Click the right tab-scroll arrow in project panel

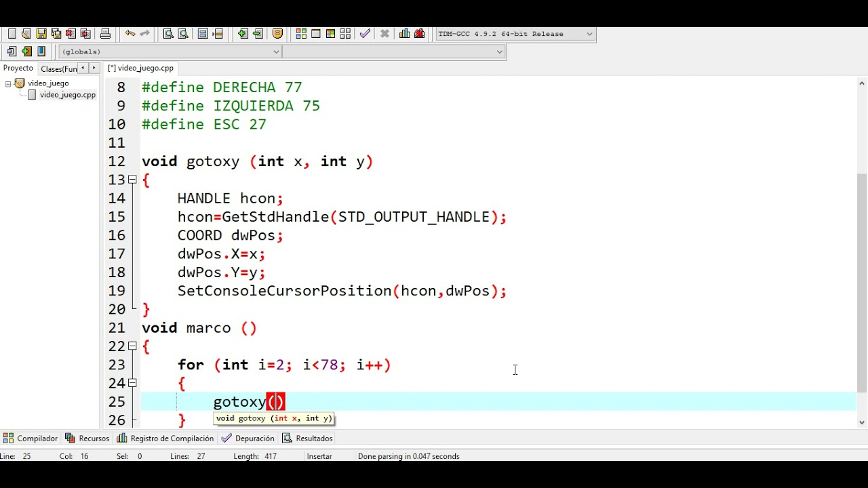(x=94, y=68)
